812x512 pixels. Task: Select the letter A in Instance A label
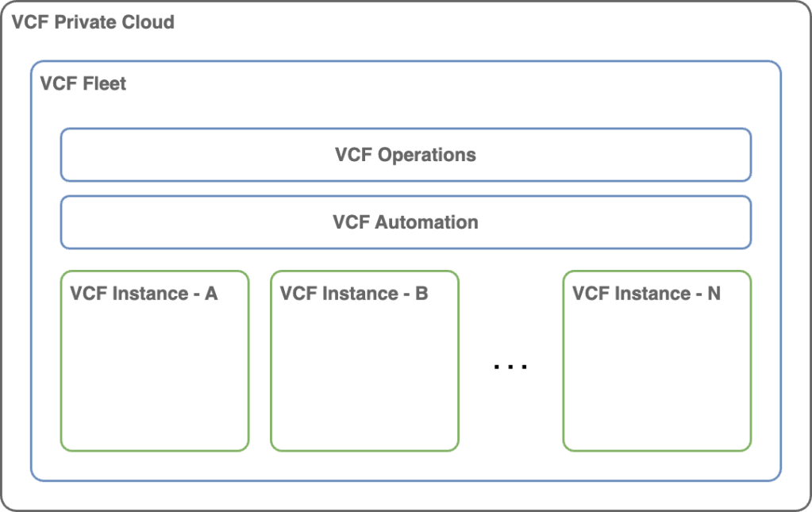tap(211, 294)
